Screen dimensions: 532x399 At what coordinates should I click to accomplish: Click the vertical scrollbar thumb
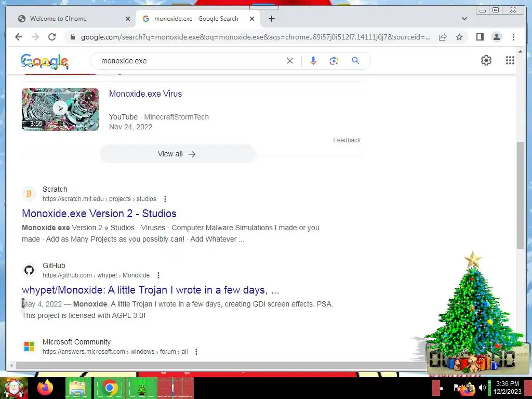point(520,195)
